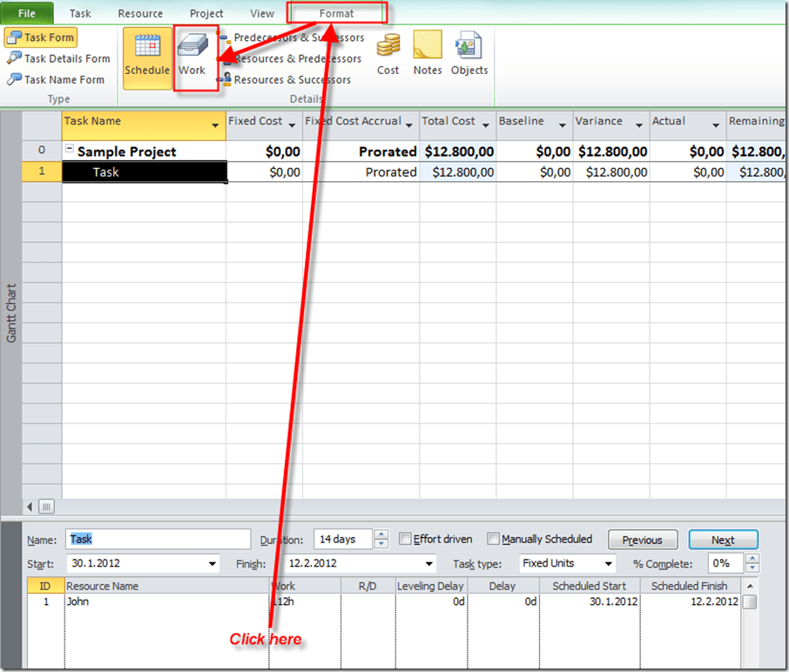Click the Notes icon in ribbon
The image size is (789, 672).
point(428,55)
